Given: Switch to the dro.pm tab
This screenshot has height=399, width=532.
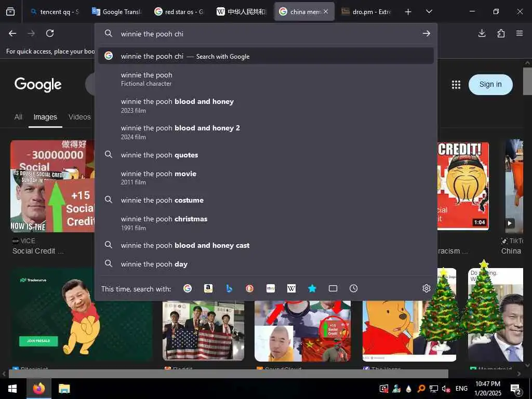Looking at the screenshot, I should point(366,12).
